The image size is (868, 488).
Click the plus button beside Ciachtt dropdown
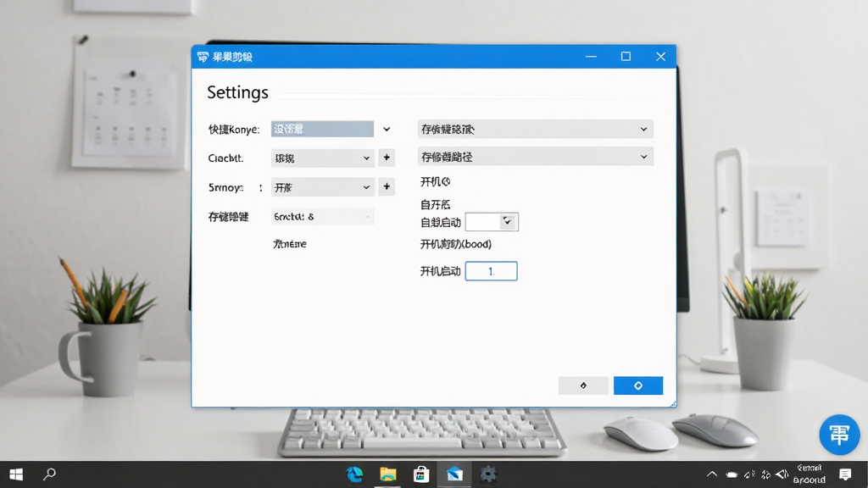point(387,158)
